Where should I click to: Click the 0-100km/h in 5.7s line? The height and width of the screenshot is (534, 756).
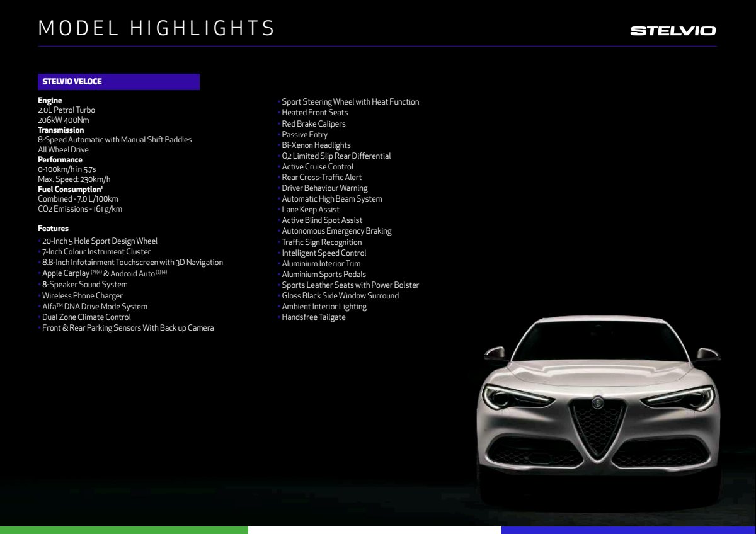point(67,169)
